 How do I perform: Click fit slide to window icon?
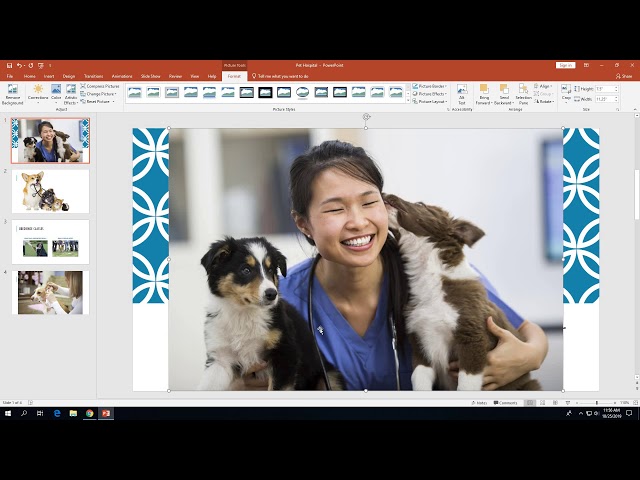635,402
